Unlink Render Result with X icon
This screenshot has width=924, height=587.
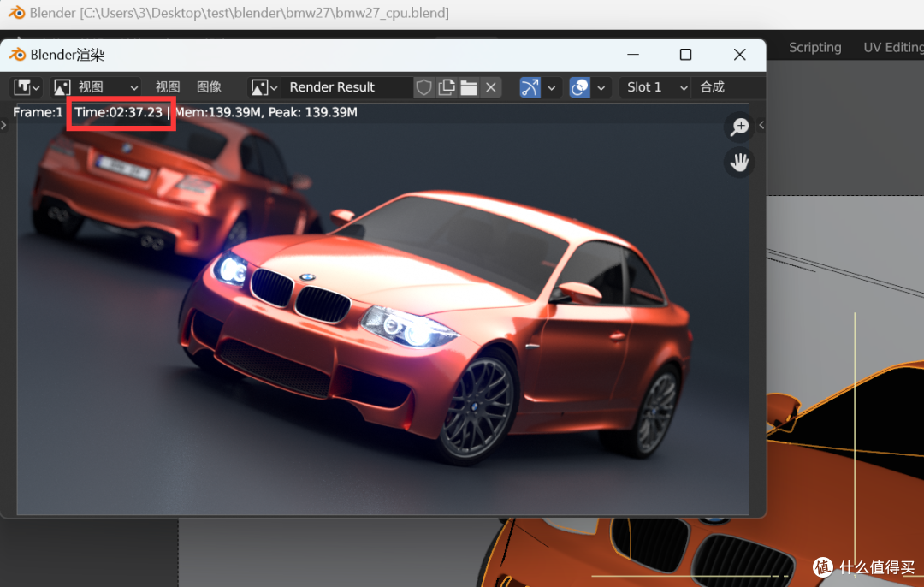[491, 87]
